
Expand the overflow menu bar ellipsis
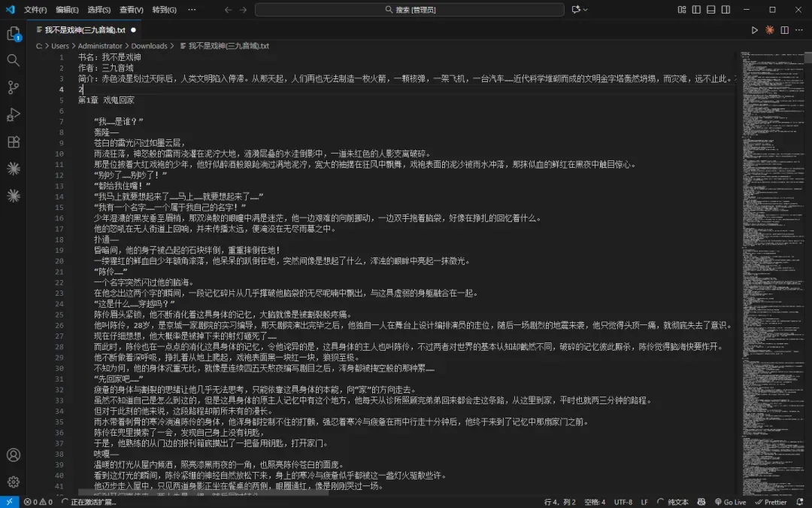[192, 9]
